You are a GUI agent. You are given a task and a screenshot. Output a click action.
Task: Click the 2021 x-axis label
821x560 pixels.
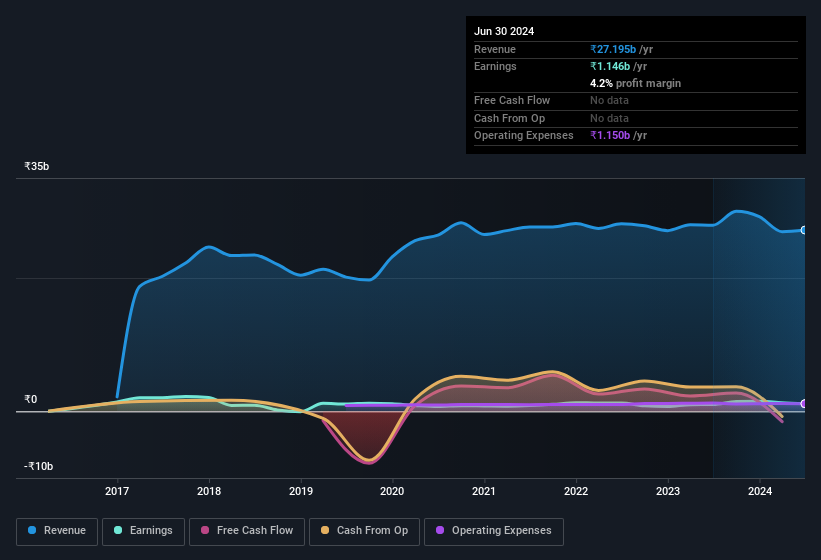(484, 491)
